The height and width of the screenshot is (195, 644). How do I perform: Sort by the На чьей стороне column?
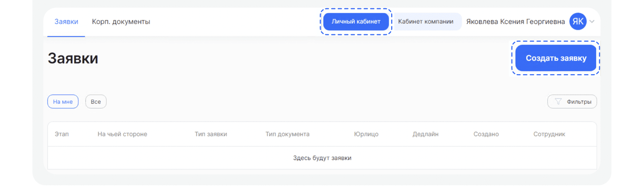pyautogui.click(x=122, y=134)
